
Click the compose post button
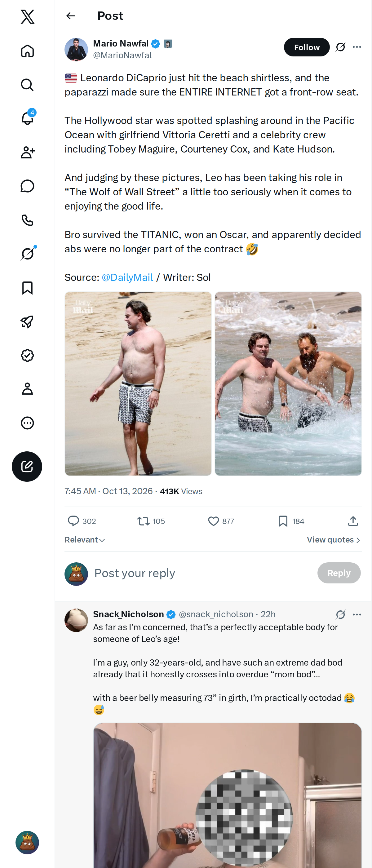tap(27, 466)
